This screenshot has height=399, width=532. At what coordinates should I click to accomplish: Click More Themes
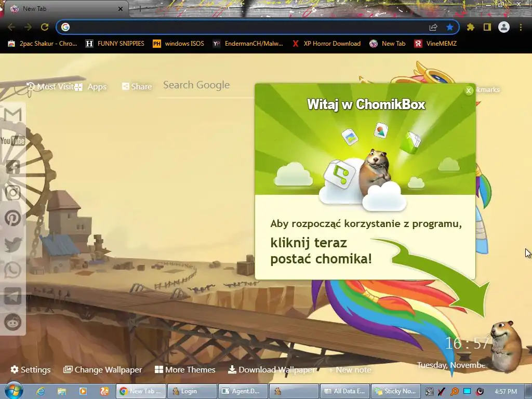pyautogui.click(x=185, y=369)
